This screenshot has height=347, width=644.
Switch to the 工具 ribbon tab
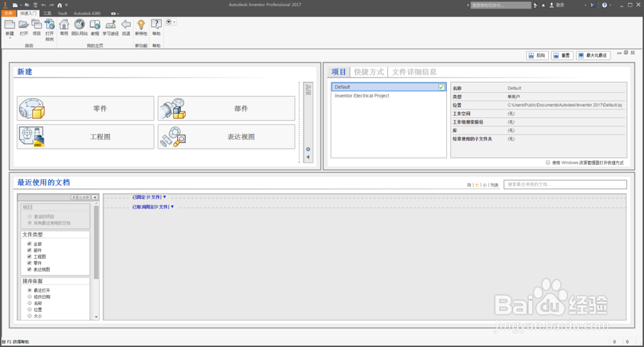click(x=47, y=13)
